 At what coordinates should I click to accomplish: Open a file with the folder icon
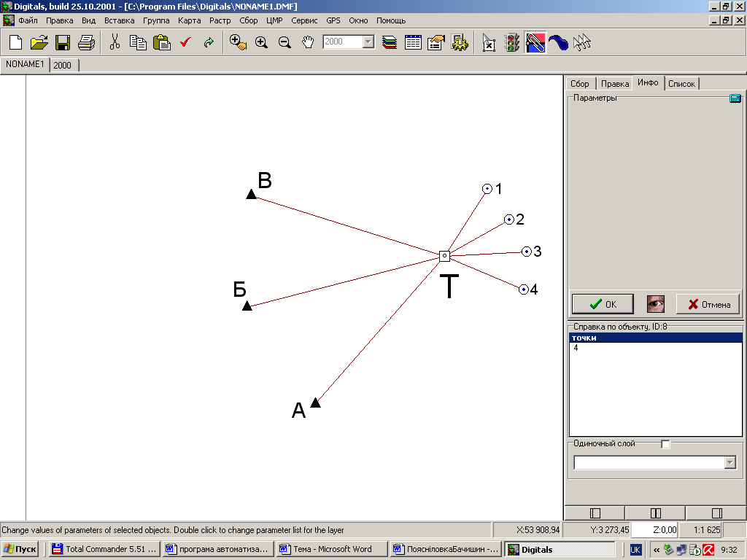39,42
